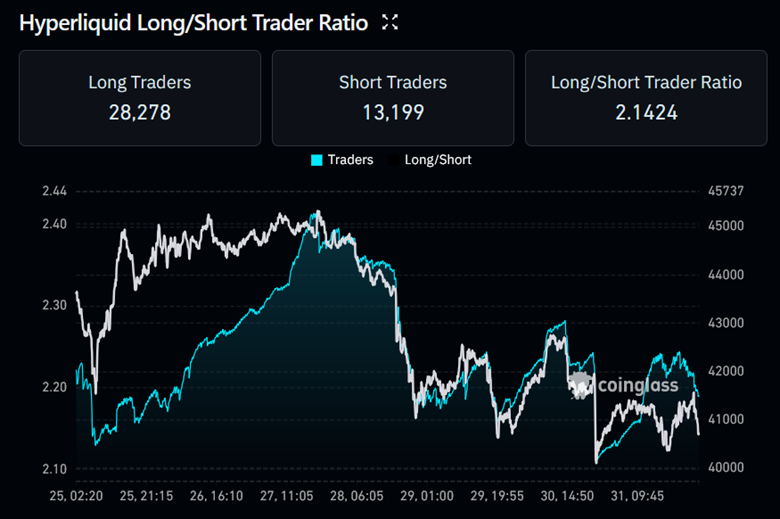Select the Long/Short Trader Ratio card

click(646, 98)
